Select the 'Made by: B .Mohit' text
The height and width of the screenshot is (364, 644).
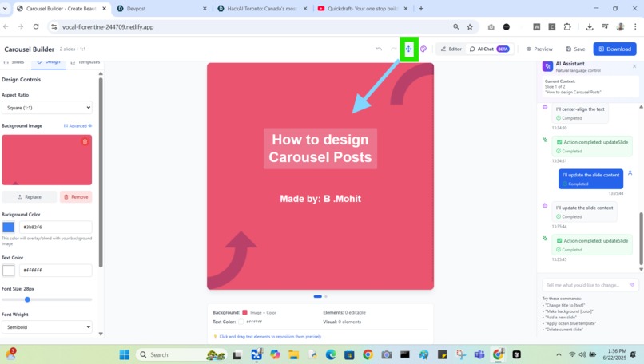320,199
